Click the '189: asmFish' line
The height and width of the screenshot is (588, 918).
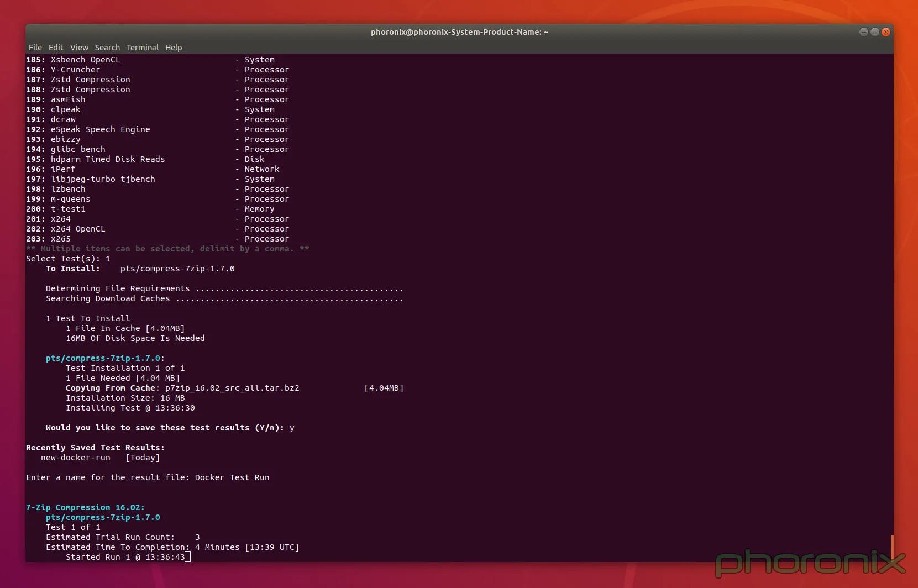pos(158,99)
